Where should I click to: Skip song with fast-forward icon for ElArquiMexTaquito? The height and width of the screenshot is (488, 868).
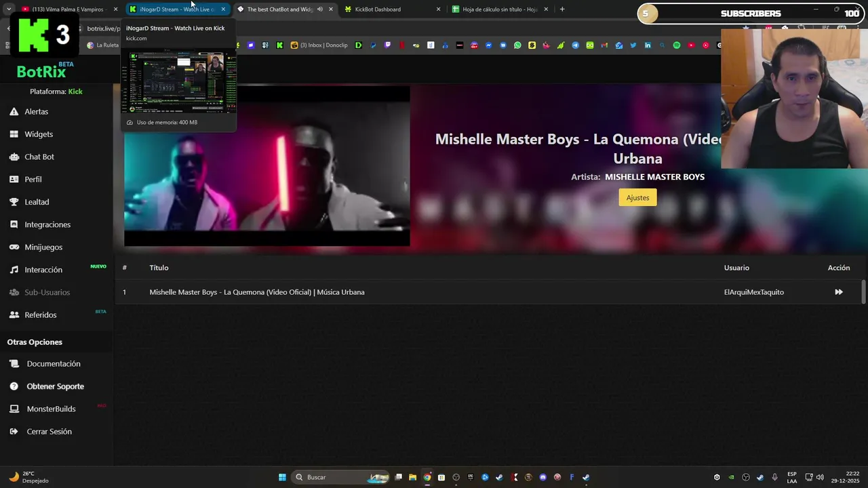point(839,292)
